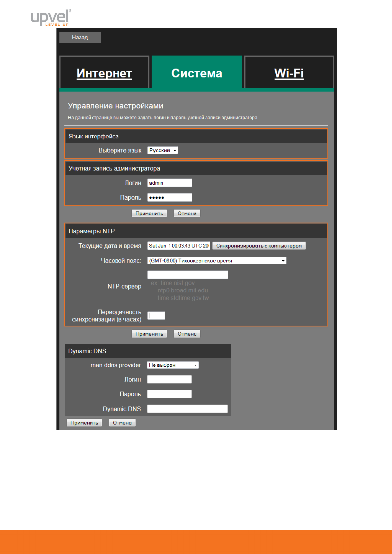This screenshot has height=554, width=392.
Task: Switch to the Wi-Fi tab
Action: point(289,73)
